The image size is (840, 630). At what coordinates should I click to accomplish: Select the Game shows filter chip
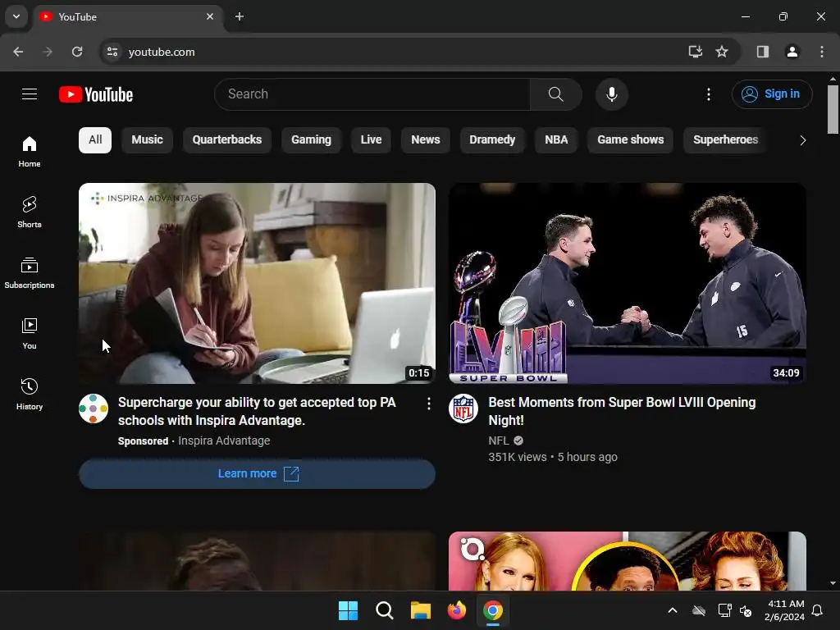(x=630, y=139)
